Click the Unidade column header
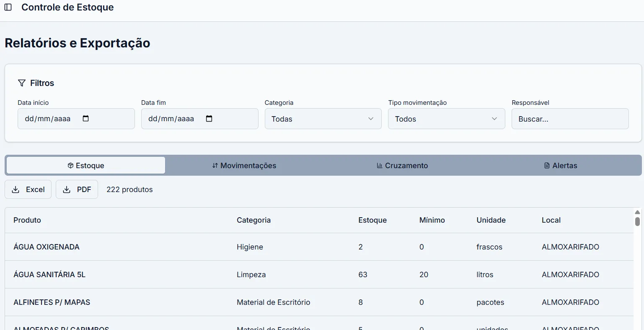The width and height of the screenshot is (644, 330). [x=491, y=220]
